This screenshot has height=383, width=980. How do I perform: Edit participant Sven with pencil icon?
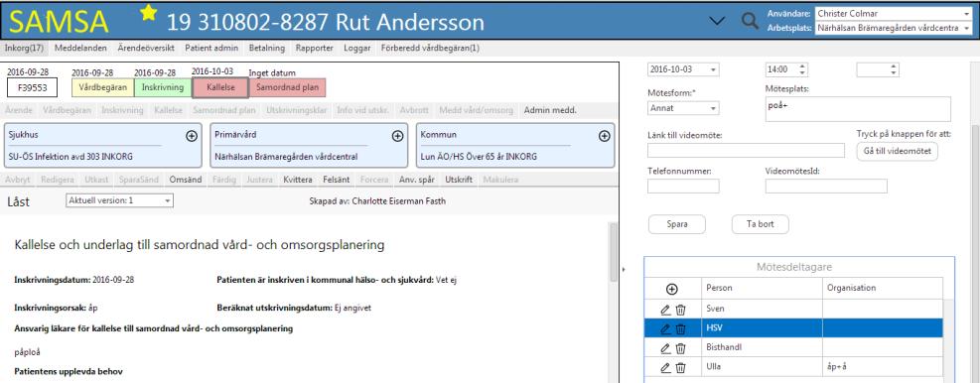click(665, 310)
